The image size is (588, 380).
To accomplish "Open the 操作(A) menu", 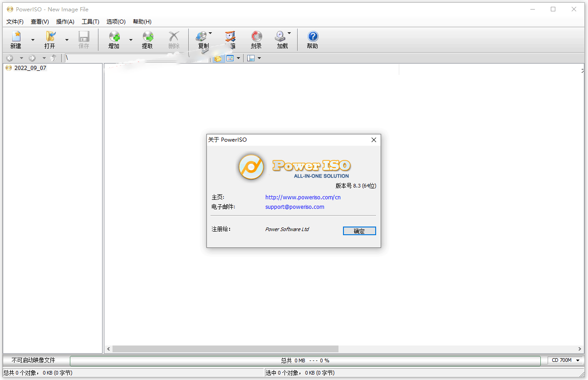I will [65, 22].
